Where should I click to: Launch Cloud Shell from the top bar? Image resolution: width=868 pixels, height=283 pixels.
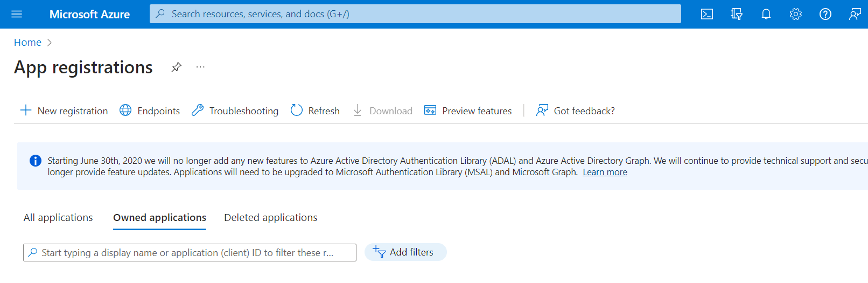(x=706, y=14)
